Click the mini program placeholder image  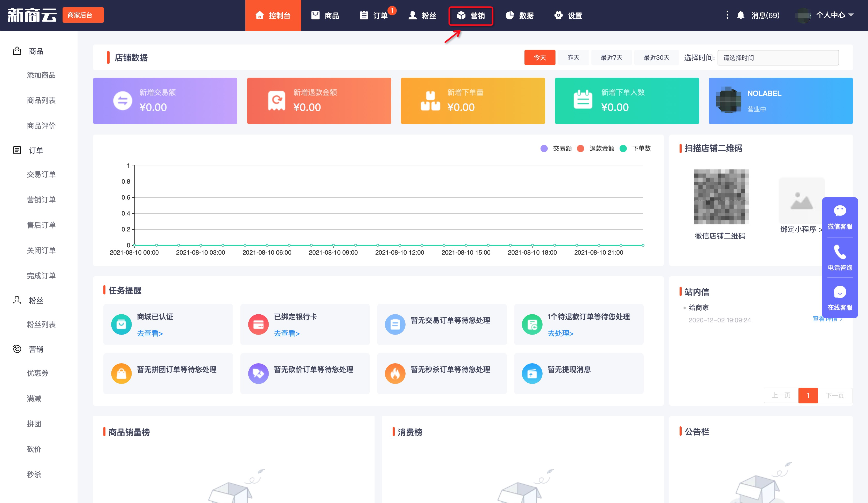802,201
